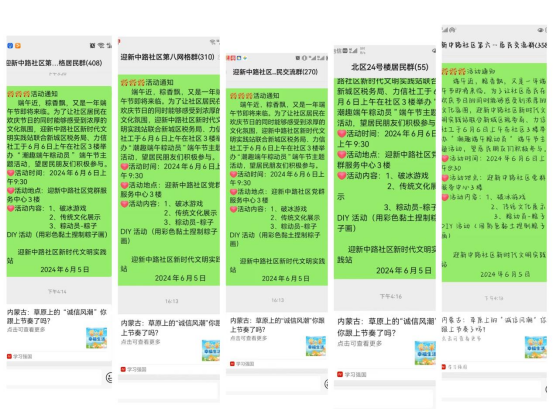Tap 点击可查看更多 in the 270-member chat
This screenshot has width=553, height=415.
(x=249, y=338)
